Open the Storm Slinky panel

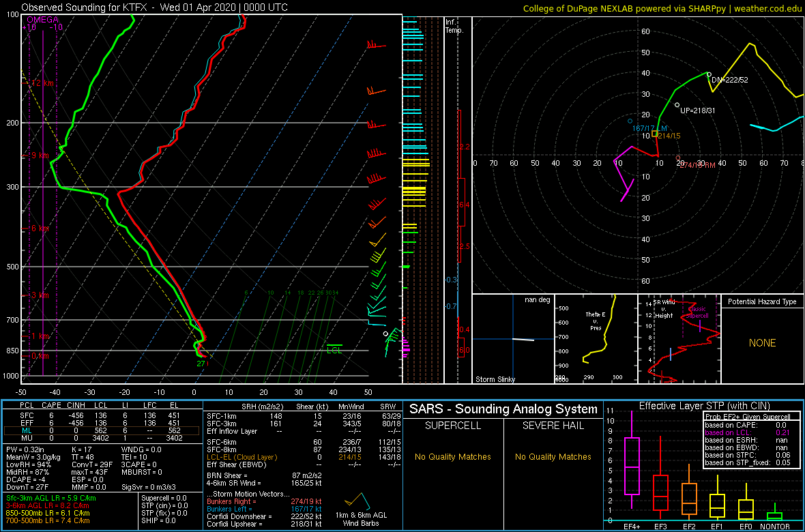point(513,338)
